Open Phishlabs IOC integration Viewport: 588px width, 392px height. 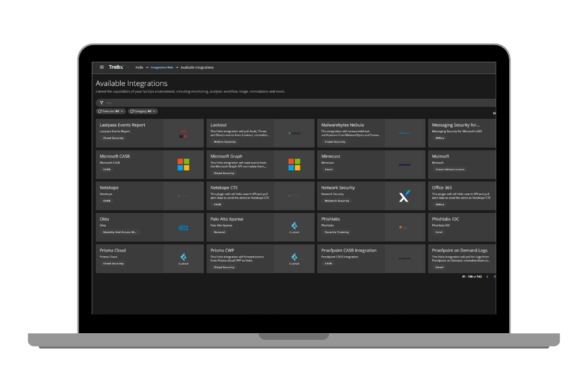pyautogui.click(x=462, y=227)
